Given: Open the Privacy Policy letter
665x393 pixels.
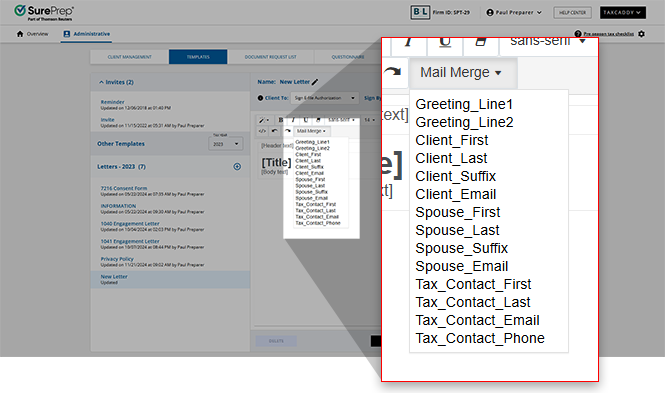Looking at the screenshot, I should tap(117, 259).
